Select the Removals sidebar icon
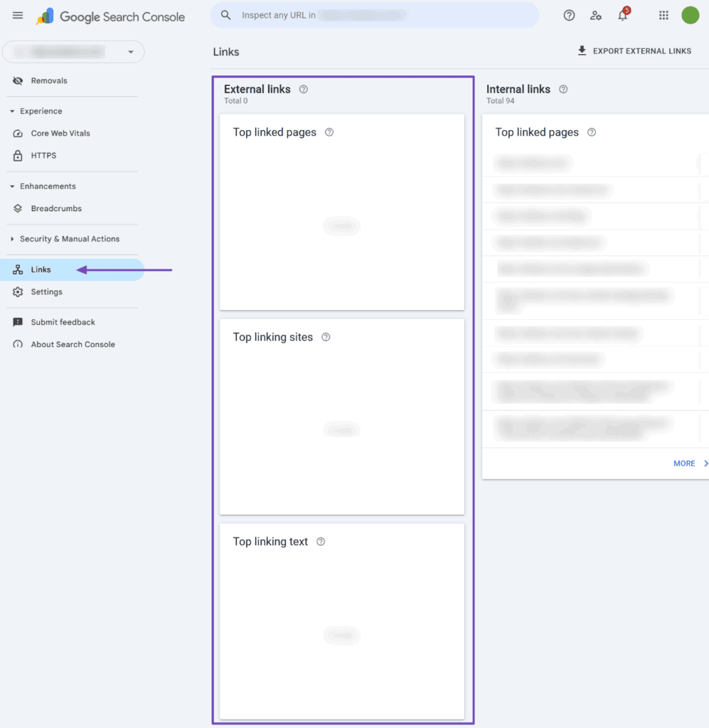Viewport: 709px width, 728px height. (x=17, y=80)
